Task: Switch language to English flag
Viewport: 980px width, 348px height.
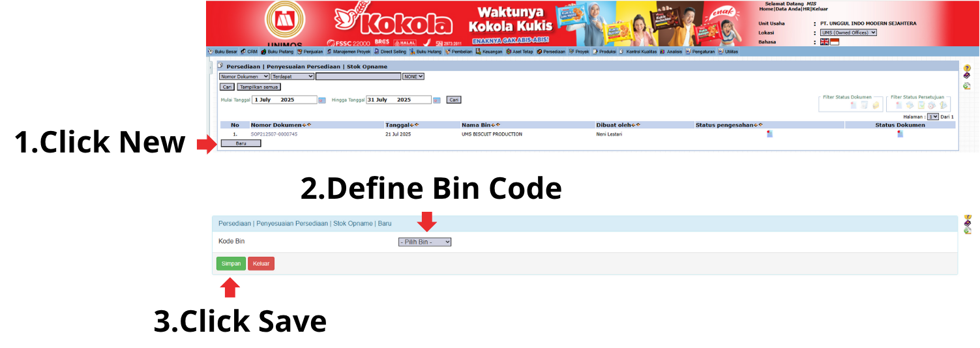Action: pos(824,42)
